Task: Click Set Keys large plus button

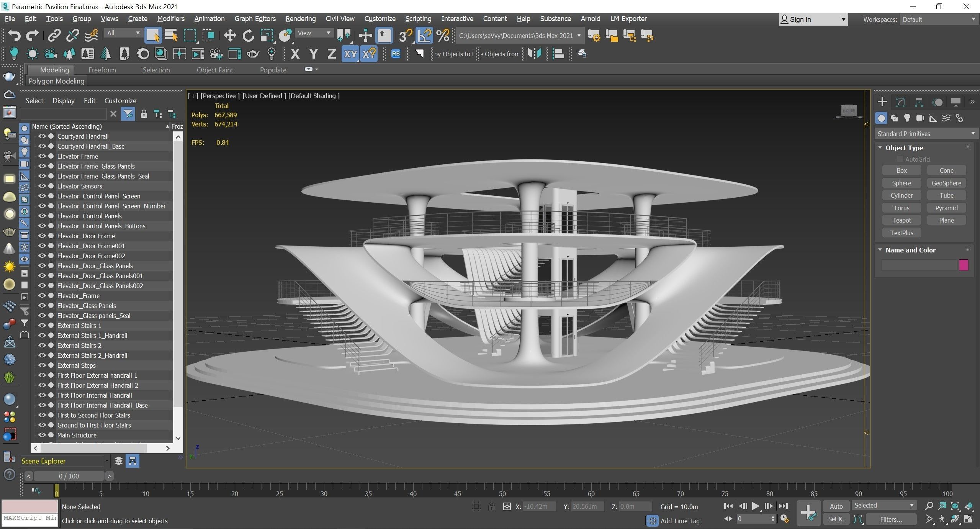Action: pos(808,513)
